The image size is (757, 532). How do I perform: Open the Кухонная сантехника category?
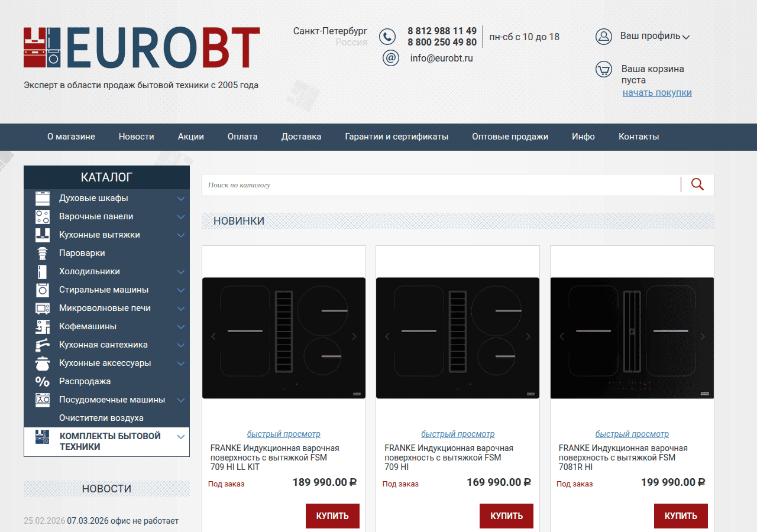(x=103, y=345)
